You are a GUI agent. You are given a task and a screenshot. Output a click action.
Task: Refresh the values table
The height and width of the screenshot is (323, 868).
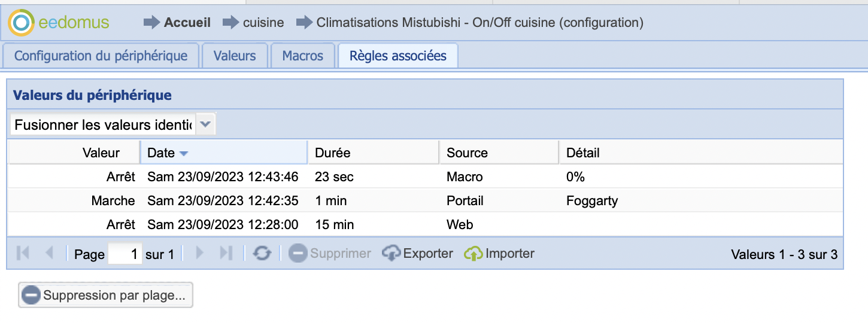tap(262, 254)
